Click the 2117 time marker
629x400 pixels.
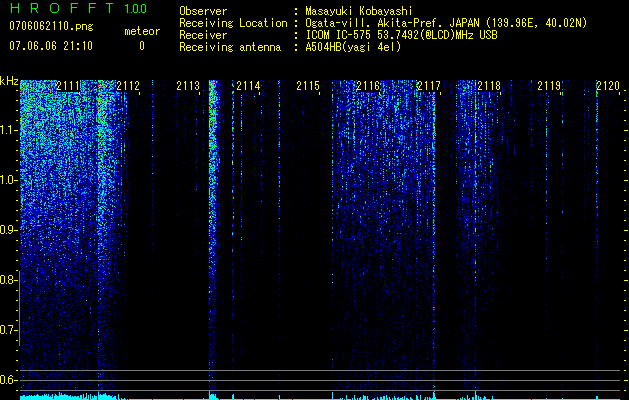(x=429, y=86)
